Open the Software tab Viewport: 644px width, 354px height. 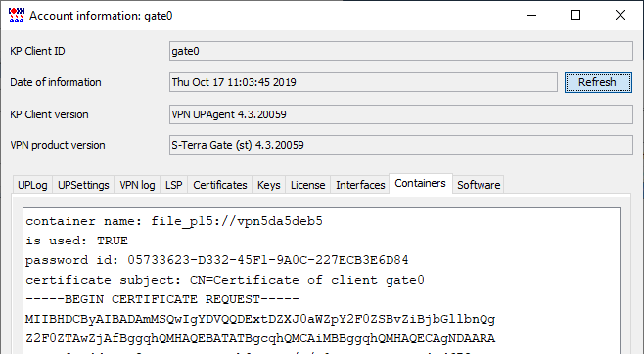(x=479, y=185)
